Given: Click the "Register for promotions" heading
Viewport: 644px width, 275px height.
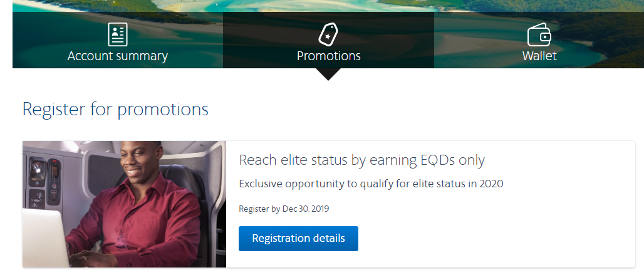Looking at the screenshot, I should click(x=115, y=109).
